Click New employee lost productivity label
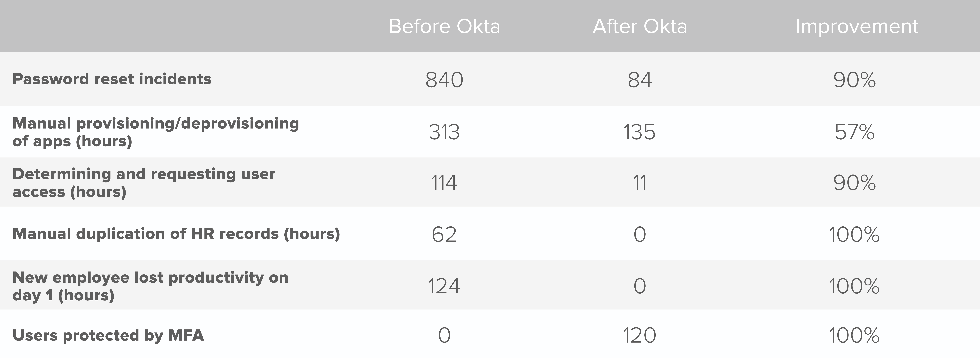The image size is (980, 358). click(x=150, y=286)
